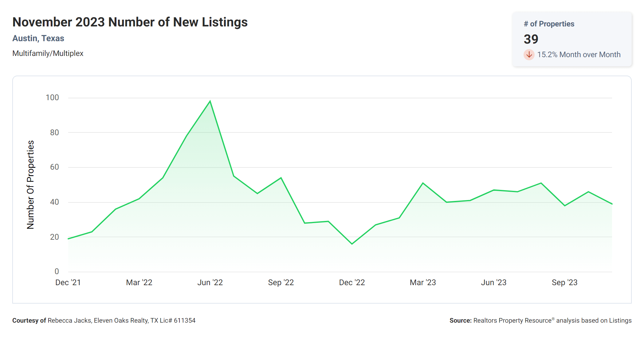
Task: Click the '100' y-axis label
Action: (x=52, y=98)
